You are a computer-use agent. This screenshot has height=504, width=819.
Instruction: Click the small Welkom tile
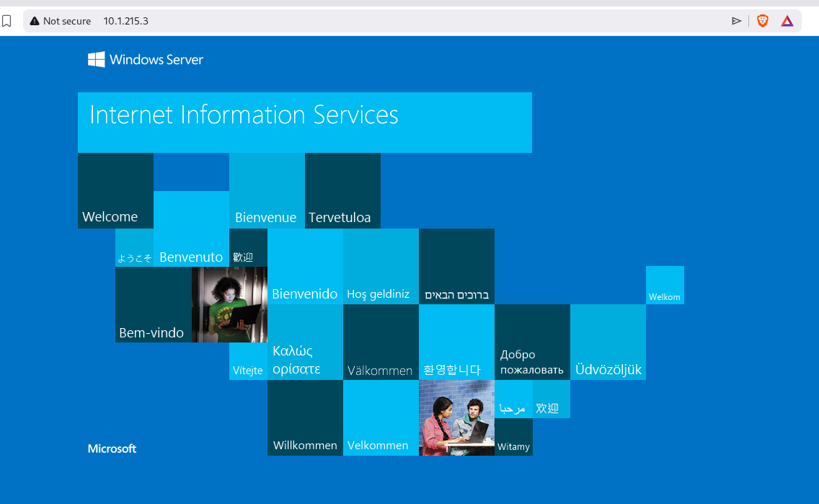pos(665,285)
